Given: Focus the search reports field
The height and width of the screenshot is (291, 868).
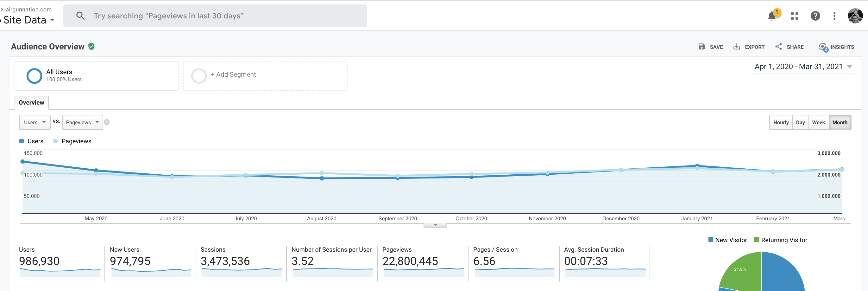Looking at the screenshot, I should tap(215, 16).
